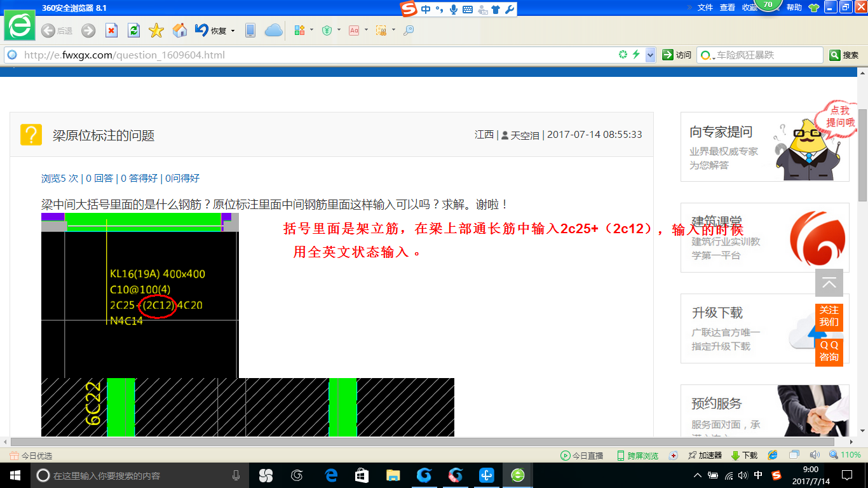
Task: Click the orange 关注我们 button
Action: point(829,316)
